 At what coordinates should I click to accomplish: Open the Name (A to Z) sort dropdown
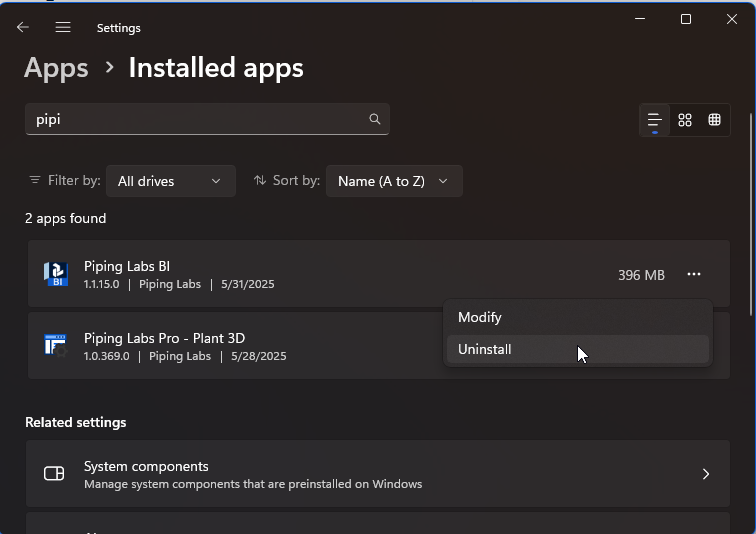click(x=393, y=181)
